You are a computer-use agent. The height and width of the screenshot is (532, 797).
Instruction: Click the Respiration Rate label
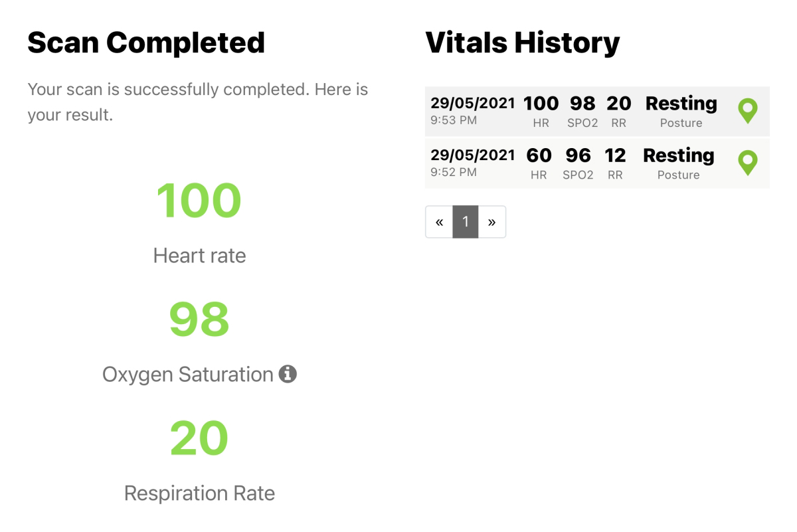199,493
